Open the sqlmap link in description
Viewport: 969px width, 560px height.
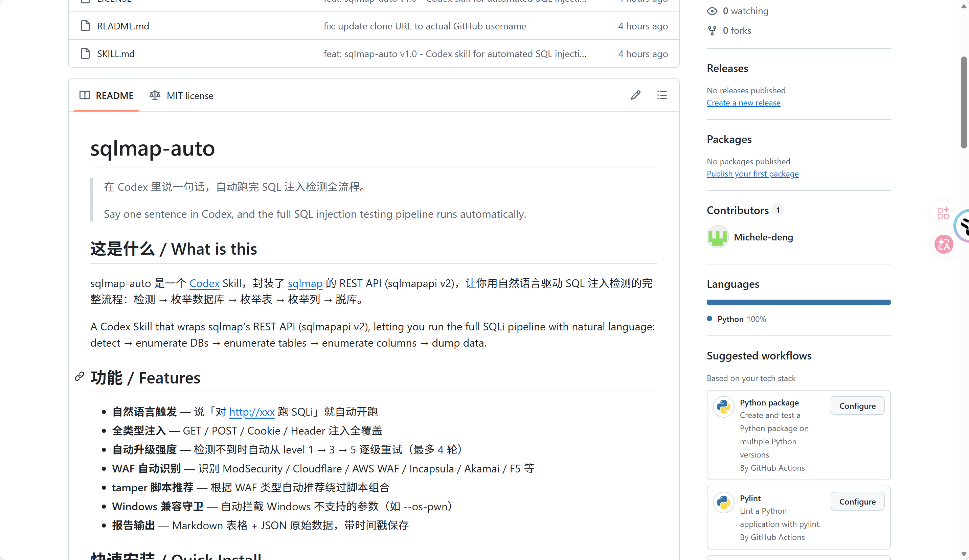pyautogui.click(x=305, y=283)
